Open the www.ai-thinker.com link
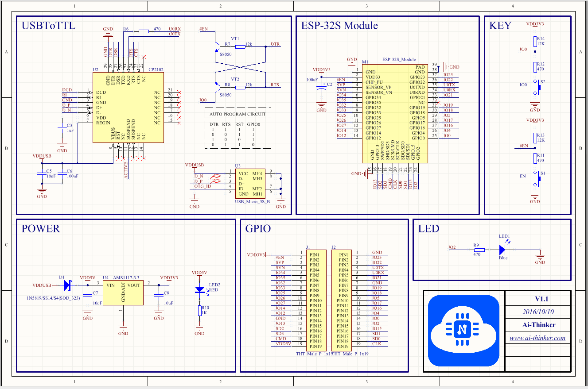The height and width of the screenshot is (389, 588). tap(538, 338)
